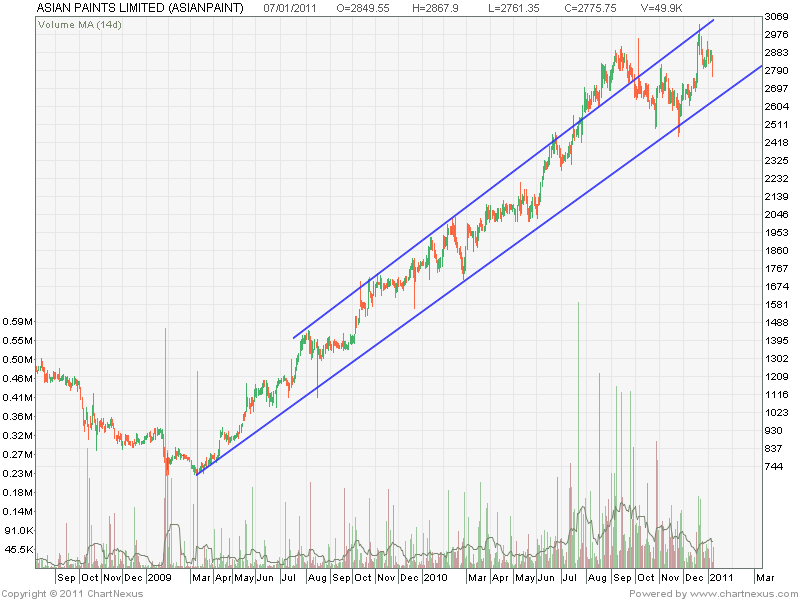Image resolution: width=800 pixels, height=600 pixels.
Task: Click the 0.32M volume axis label
Action: pyautogui.click(x=18, y=436)
